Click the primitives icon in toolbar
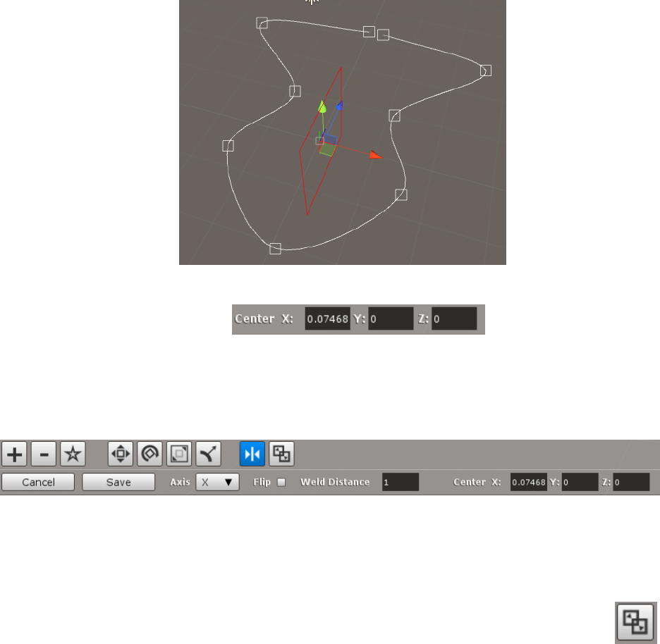 [x=281, y=454]
